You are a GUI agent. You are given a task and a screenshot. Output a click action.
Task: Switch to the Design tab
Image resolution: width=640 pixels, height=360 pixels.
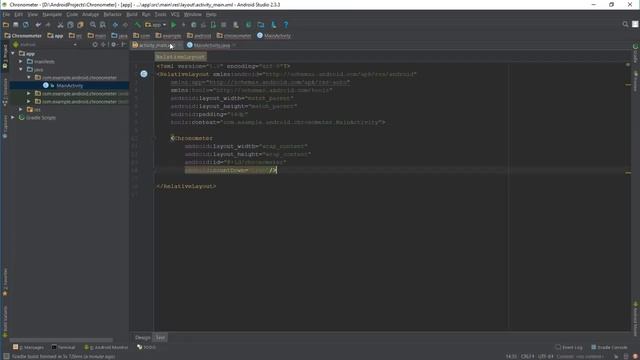coord(142,338)
